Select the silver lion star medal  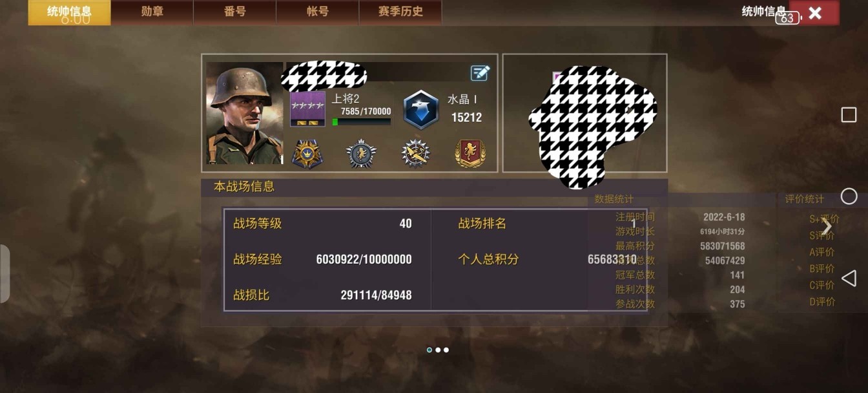click(x=362, y=154)
